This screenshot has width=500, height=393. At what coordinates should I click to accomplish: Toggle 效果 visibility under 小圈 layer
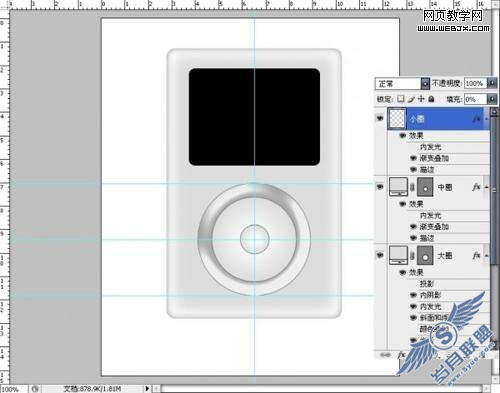tap(403, 136)
